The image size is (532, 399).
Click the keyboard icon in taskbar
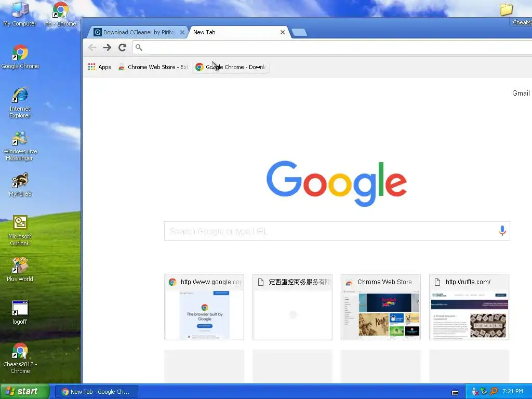tap(455, 392)
